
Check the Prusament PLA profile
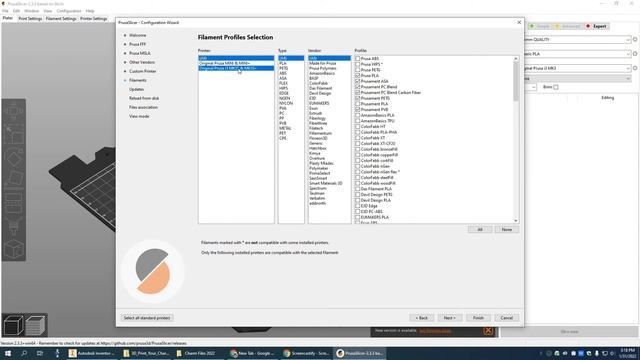pyautogui.click(x=358, y=104)
